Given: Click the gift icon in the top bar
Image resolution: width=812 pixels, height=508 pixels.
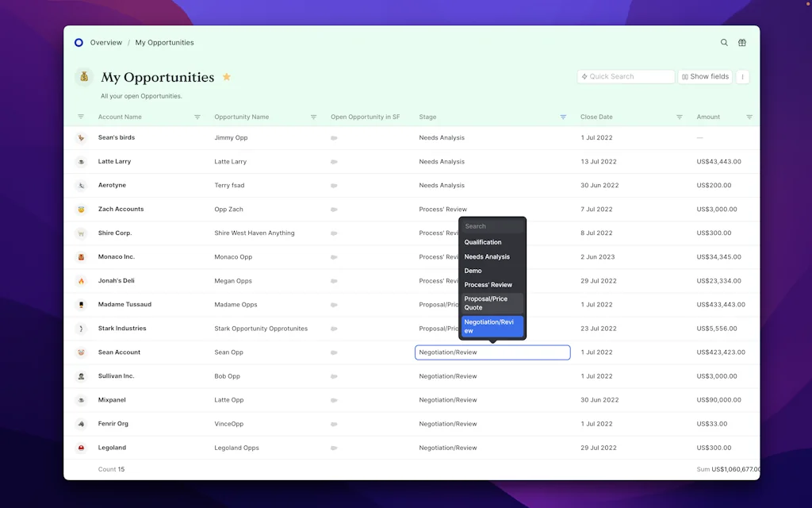Looking at the screenshot, I should 742,42.
